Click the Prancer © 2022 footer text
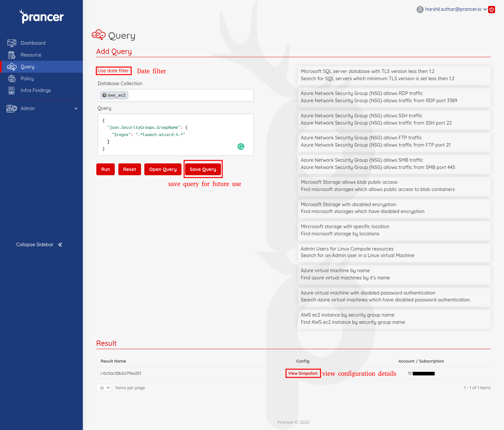The width and height of the screenshot is (504, 430). coord(293,422)
